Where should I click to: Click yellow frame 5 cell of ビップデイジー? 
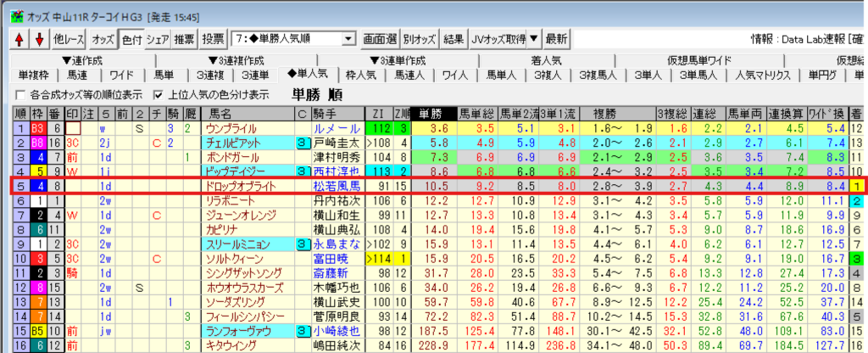pos(38,171)
